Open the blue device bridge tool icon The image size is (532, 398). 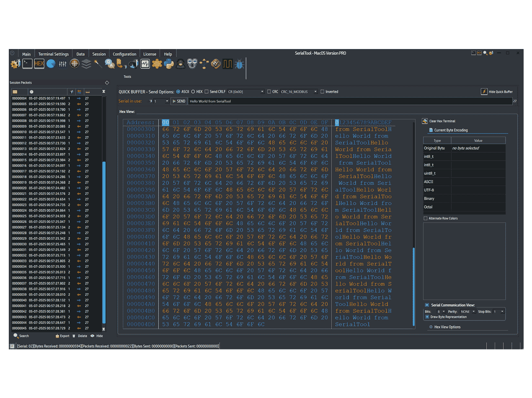click(x=133, y=64)
